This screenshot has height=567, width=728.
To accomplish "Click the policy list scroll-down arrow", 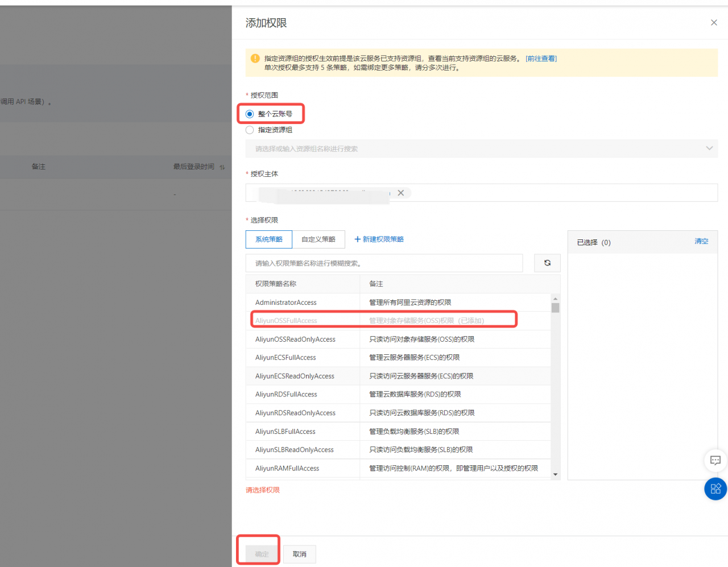I will pos(555,474).
